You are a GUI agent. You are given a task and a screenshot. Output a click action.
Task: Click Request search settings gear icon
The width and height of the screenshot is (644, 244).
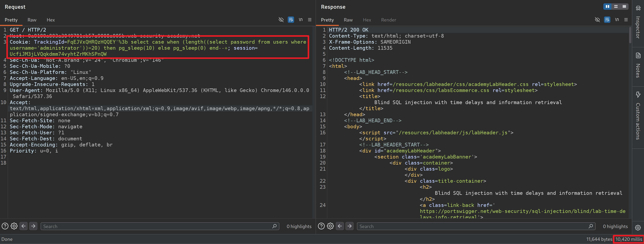(14, 226)
